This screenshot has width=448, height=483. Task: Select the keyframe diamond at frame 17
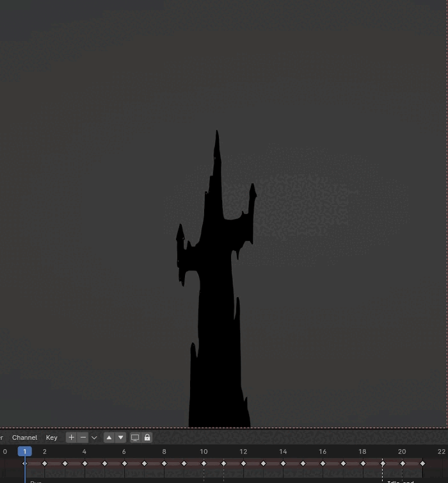pos(343,463)
